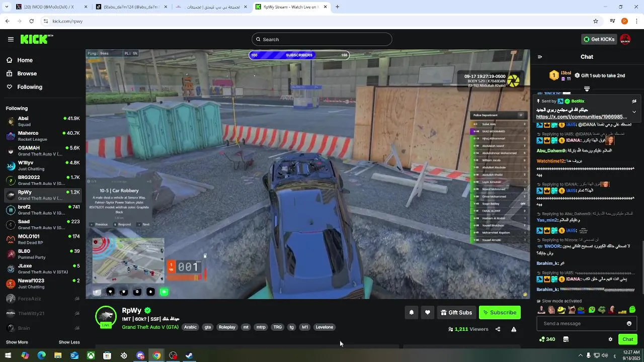Open the hamburger sidebar menu
Viewport: 644px width, 362px height.
pos(11,39)
